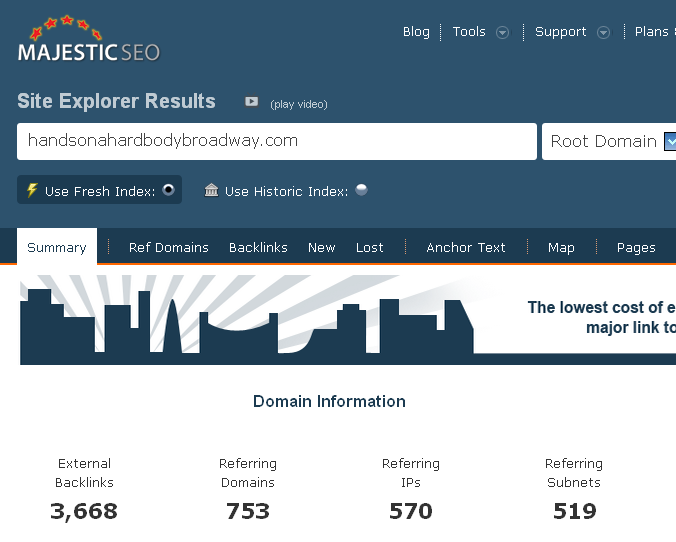
Task: Select the Use Historic Index radio button
Action: 361,190
